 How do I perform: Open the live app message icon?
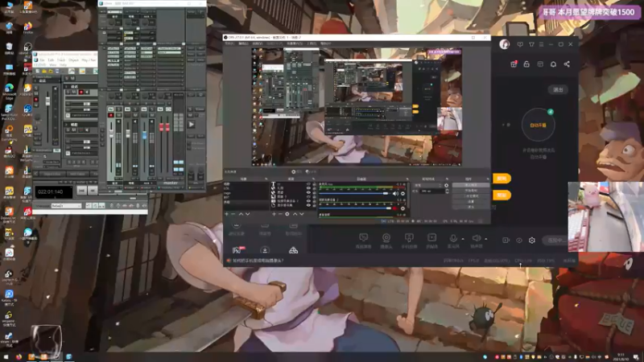(520, 44)
